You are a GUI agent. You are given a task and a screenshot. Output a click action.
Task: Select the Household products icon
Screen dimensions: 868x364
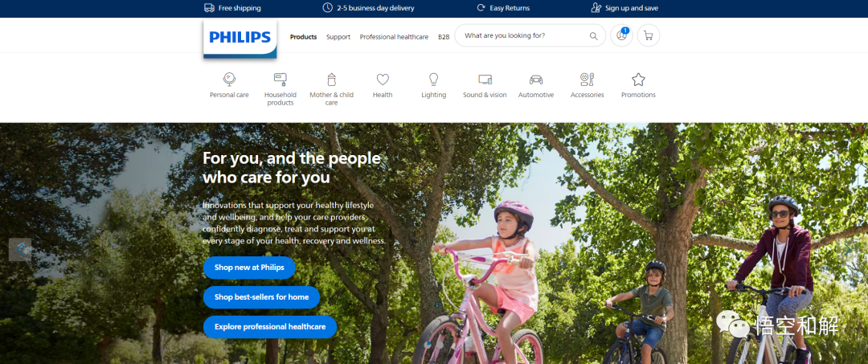tap(280, 79)
